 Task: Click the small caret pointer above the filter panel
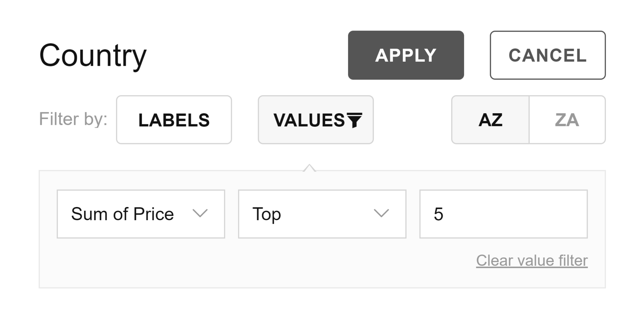pos(309,168)
